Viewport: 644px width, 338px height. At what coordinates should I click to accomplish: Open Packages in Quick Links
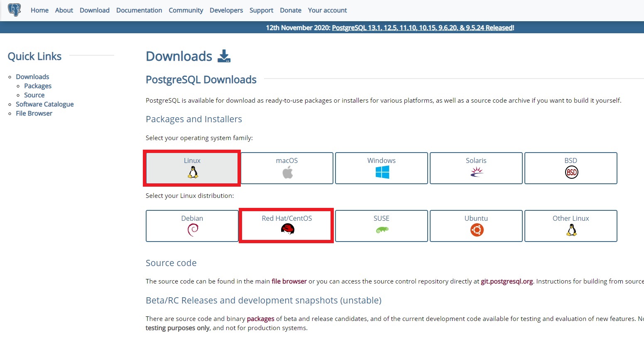point(38,86)
